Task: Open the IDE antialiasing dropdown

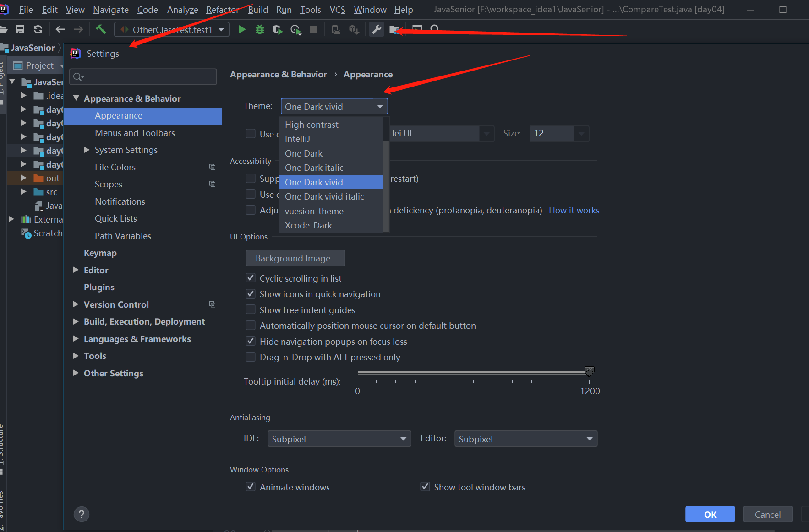Action: coord(339,439)
